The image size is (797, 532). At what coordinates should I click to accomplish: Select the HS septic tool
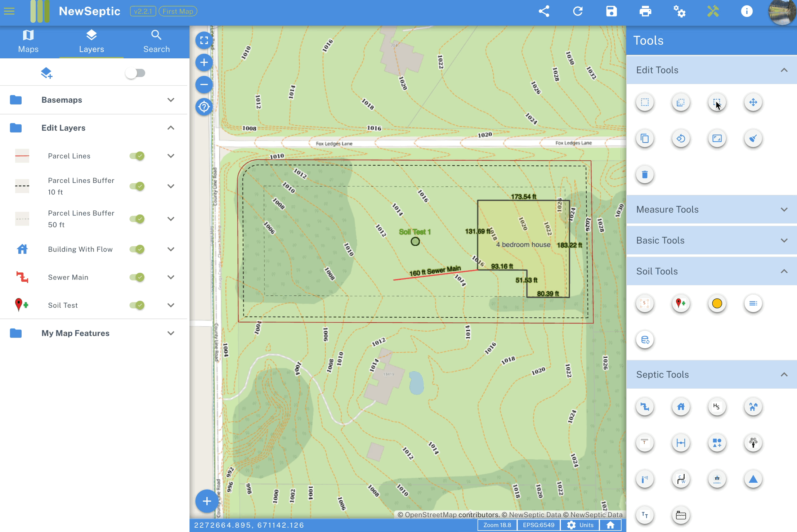(x=717, y=407)
